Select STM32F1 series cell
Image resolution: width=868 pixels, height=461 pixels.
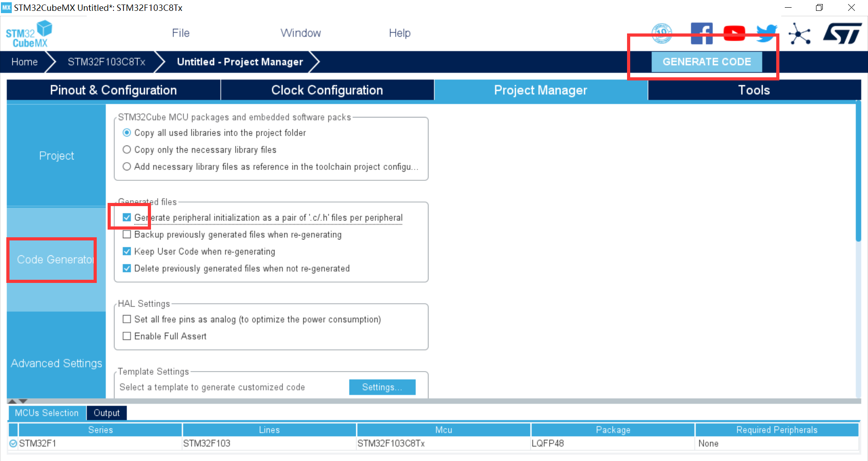click(100, 443)
